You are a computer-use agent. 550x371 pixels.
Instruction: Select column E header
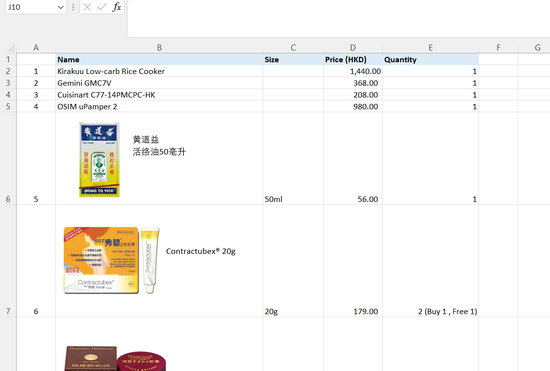pos(430,47)
